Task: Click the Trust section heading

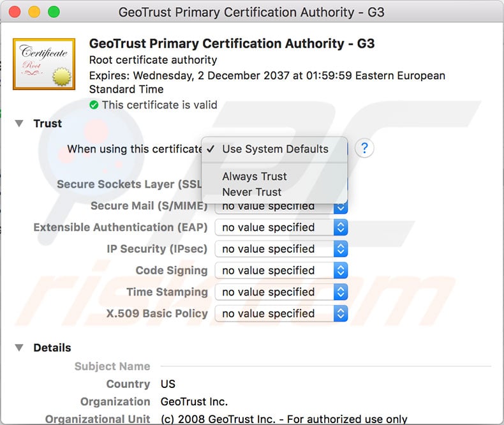Action: 48,123
